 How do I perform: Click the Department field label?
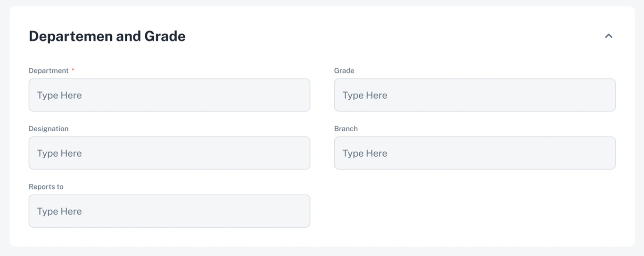(x=49, y=71)
